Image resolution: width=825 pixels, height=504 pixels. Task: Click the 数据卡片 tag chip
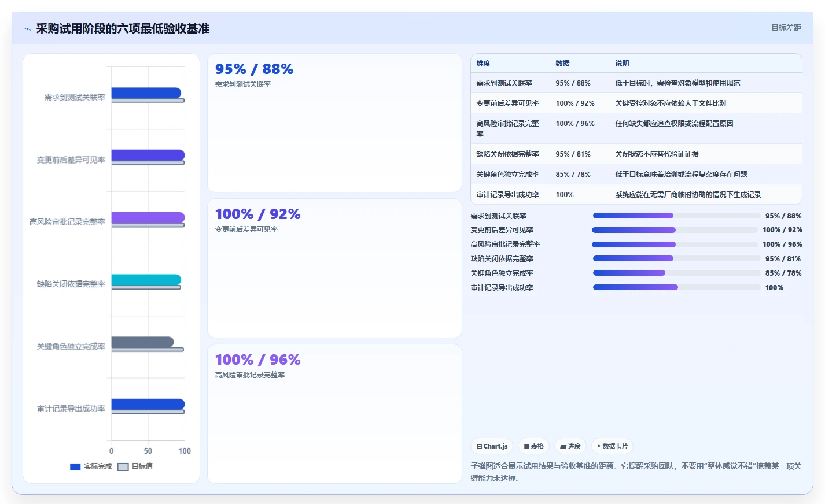tap(612, 446)
